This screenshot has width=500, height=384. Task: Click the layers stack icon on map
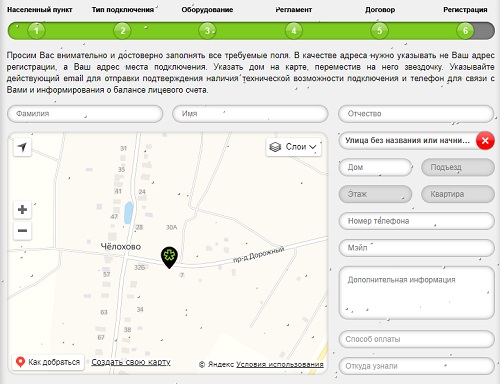click(x=275, y=147)
